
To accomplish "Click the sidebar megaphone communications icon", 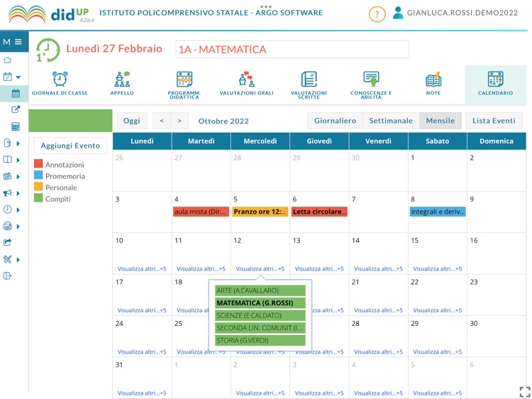I will (x=8, y=193).
